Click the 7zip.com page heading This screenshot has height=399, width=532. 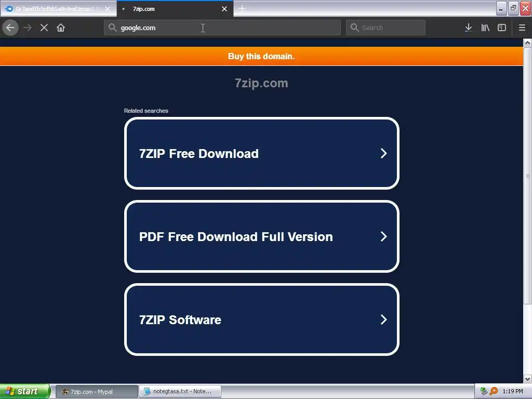click(x=261, y=83)
